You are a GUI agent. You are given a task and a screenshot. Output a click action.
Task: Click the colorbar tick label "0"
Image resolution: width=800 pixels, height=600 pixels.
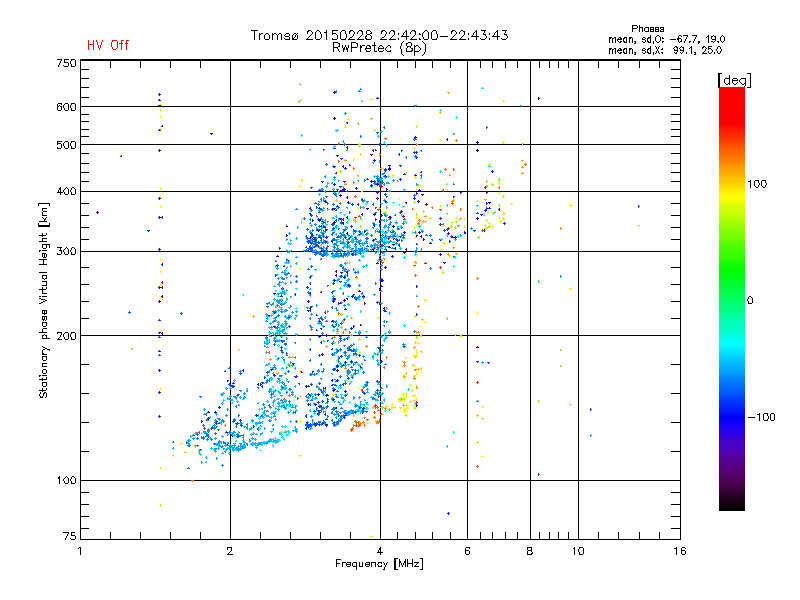coord(750,301)
